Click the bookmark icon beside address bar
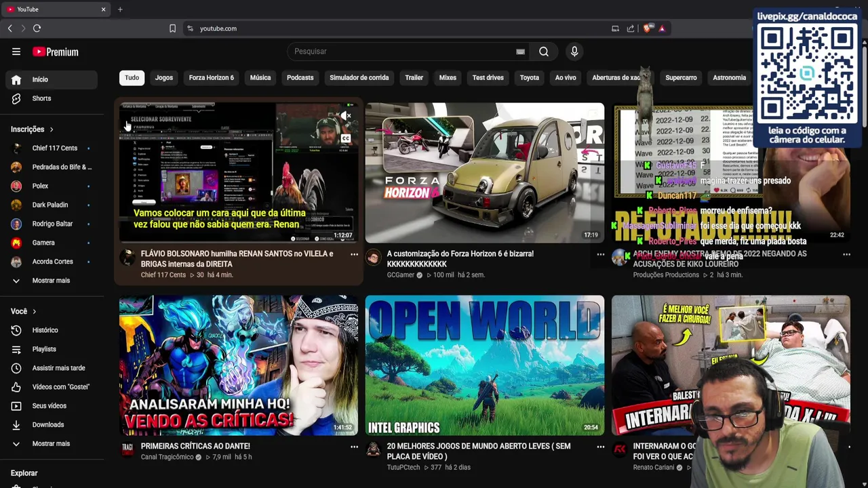 tap(172, 28)
